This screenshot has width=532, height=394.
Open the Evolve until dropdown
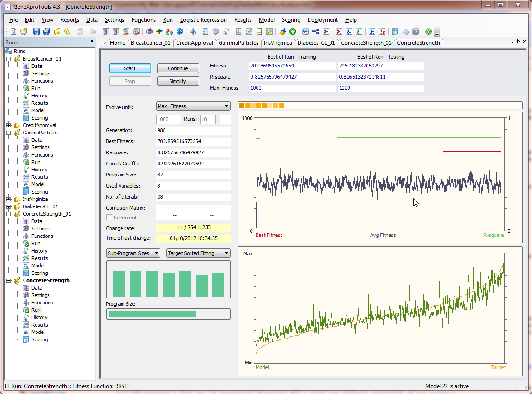[x=193, y=106]
